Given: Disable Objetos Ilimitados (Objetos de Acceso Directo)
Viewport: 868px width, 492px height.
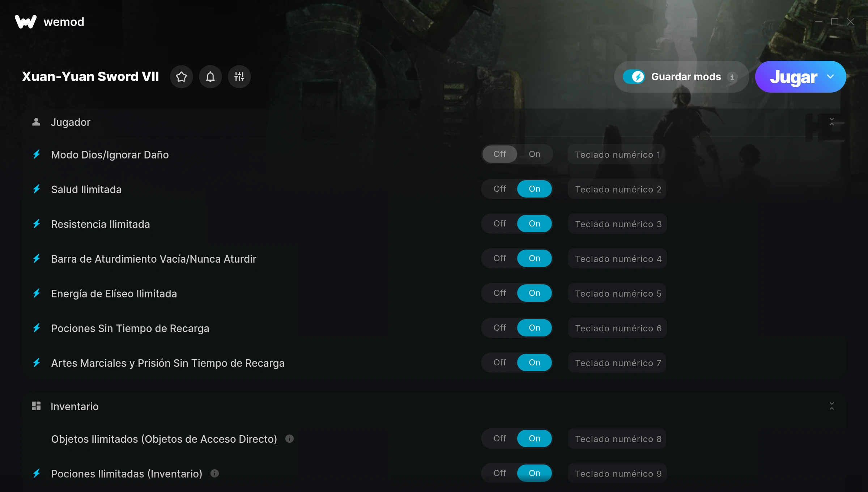Looking at the screenshot, I should [x=500, y=438].
